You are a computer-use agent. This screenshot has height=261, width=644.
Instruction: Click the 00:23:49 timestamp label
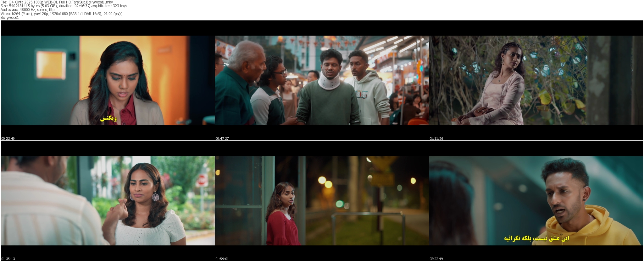click(x=8, y=139)
